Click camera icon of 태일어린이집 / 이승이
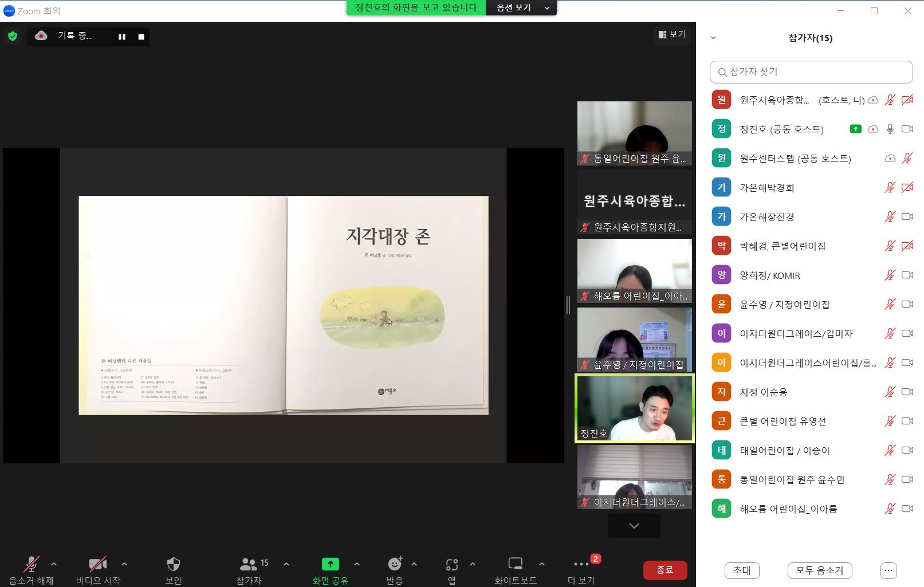 907,451
